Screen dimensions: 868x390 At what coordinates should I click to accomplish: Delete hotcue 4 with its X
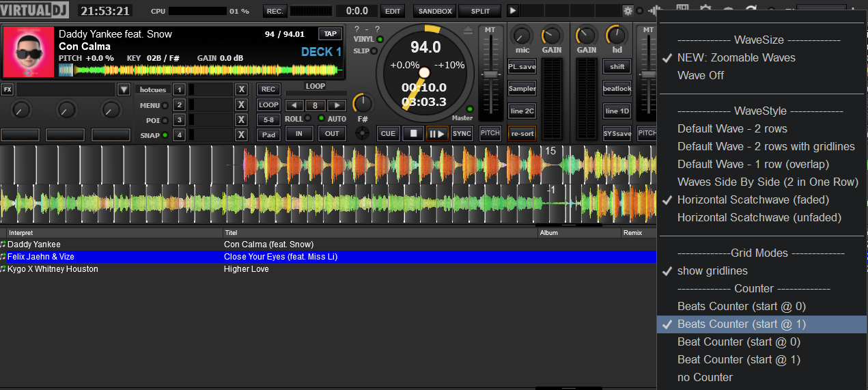[241, 135]
